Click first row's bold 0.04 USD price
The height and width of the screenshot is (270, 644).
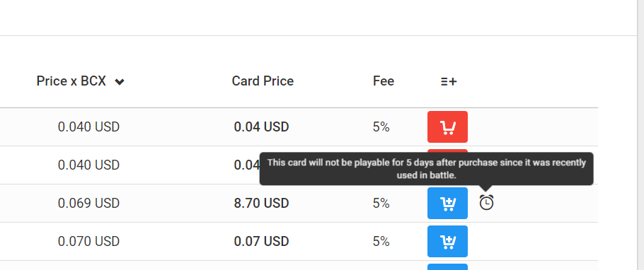tap(261, 127)
